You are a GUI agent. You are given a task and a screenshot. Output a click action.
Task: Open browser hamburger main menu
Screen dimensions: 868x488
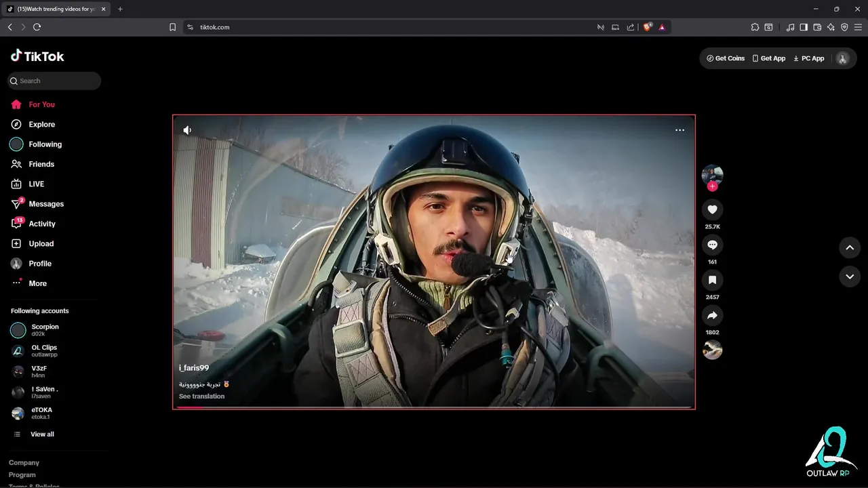click(x=858, y=27)
